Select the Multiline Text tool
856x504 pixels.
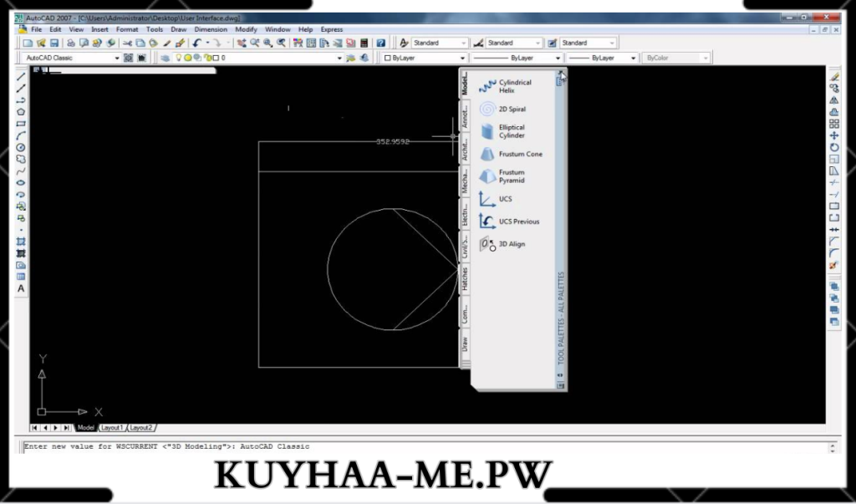21,289
